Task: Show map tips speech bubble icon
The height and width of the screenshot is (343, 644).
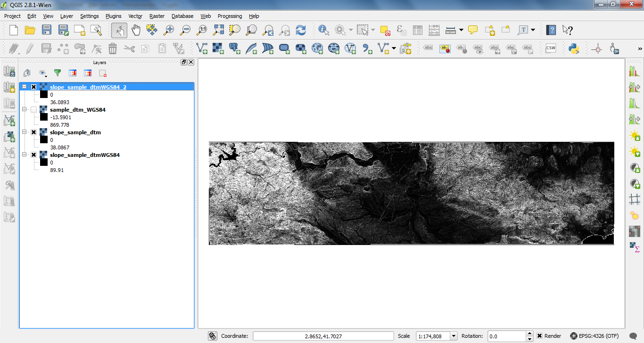Action: pos(473,30)
